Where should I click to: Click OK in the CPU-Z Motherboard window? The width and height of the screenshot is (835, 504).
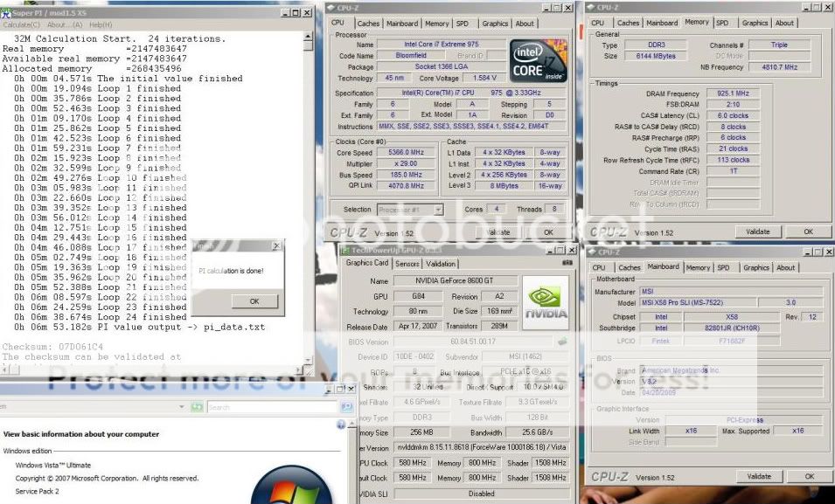tap(810, 476)
